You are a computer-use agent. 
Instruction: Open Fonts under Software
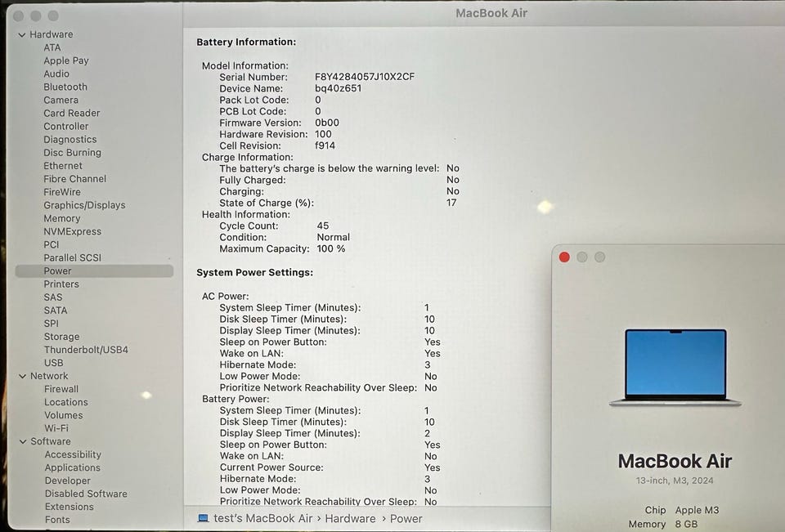tap(57, 520)
